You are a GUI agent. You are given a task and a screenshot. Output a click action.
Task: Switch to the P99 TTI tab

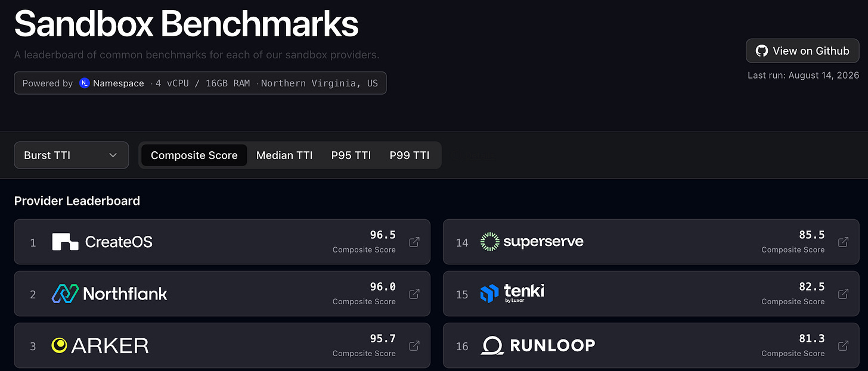coord(410,155)
